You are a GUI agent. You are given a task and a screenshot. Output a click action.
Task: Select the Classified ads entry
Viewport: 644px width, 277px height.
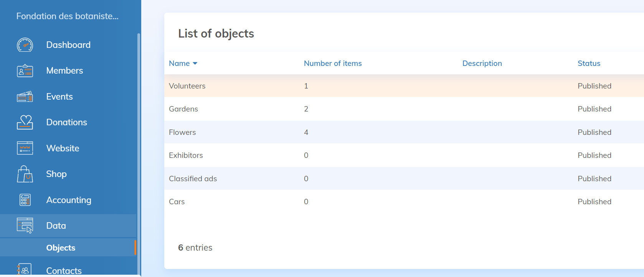193,179
